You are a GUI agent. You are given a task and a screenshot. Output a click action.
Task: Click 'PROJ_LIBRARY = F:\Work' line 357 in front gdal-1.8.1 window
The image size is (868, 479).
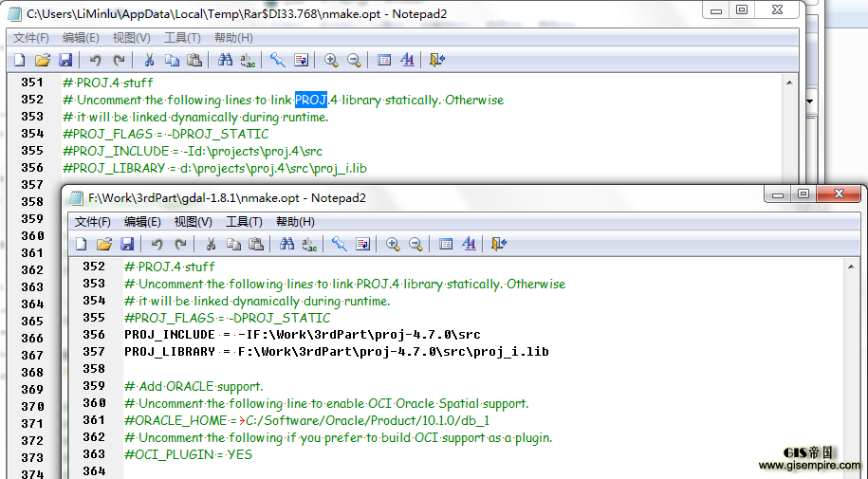click(337, 352)
